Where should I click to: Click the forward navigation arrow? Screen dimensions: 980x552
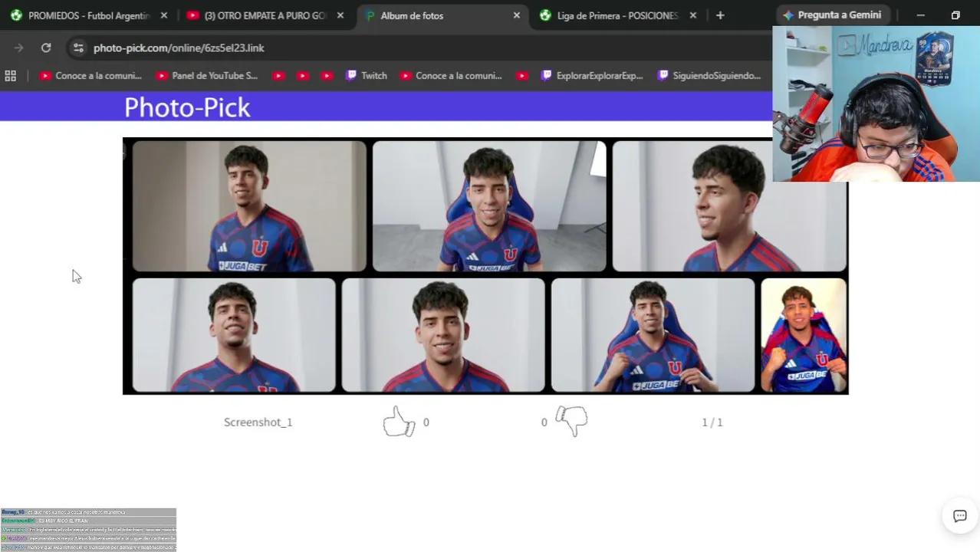coord(18,48)
